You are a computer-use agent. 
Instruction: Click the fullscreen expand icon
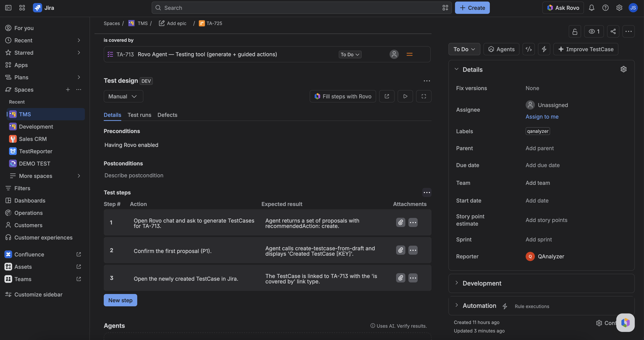[x=423, y=96]
